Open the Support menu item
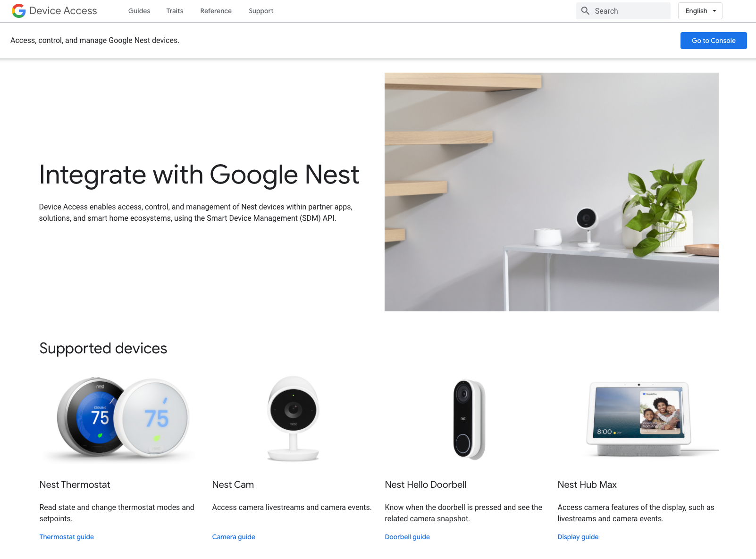 pyautogui.click(x=261, y=11)
